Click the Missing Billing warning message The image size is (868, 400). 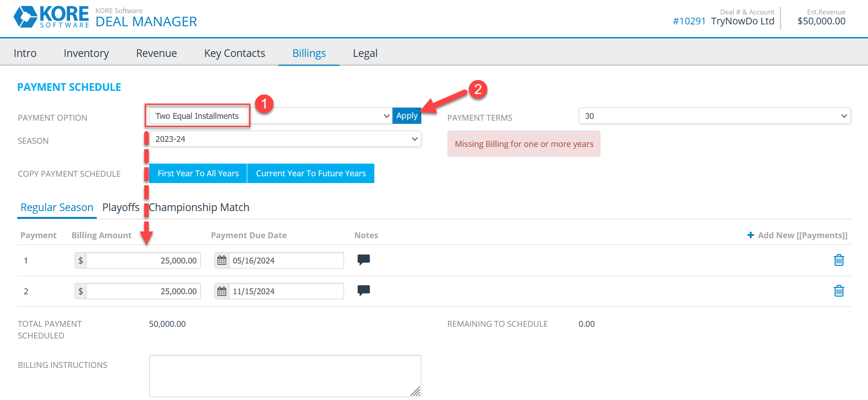coord(524,144)
